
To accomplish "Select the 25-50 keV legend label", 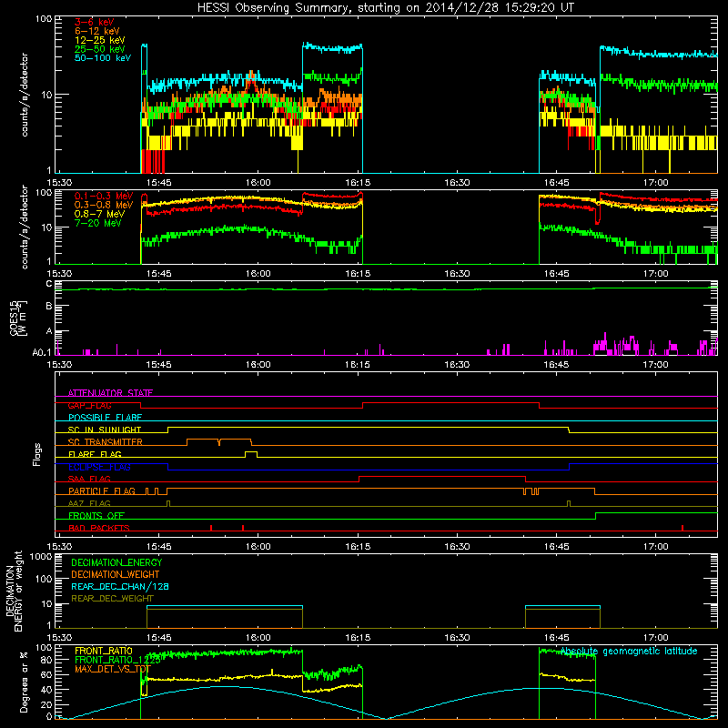I will pos(100,49).
